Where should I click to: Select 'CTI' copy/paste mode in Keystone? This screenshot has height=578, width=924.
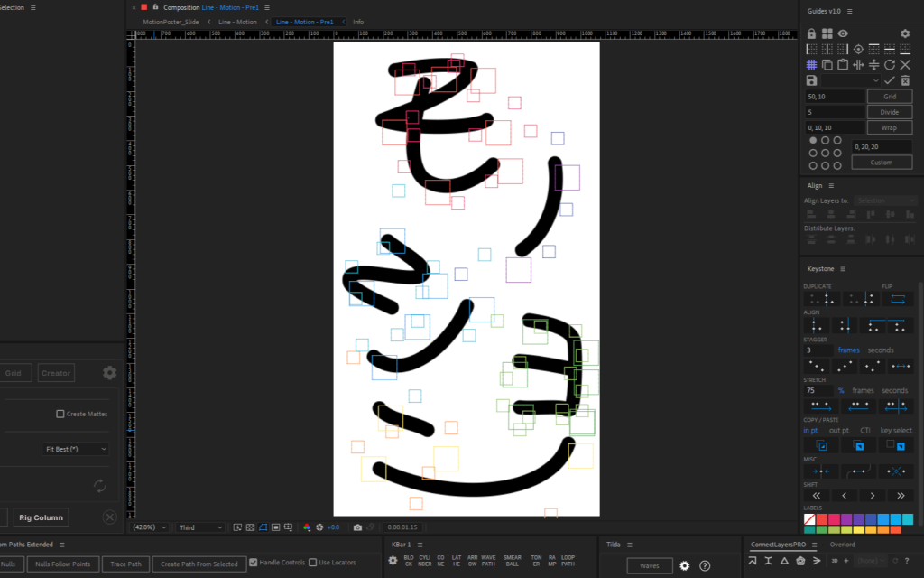click(865, 431)
